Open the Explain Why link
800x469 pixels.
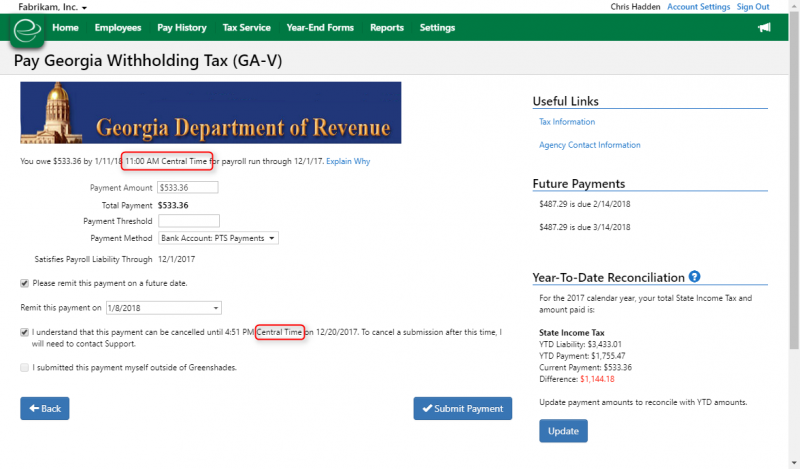(x=348, y=161)
